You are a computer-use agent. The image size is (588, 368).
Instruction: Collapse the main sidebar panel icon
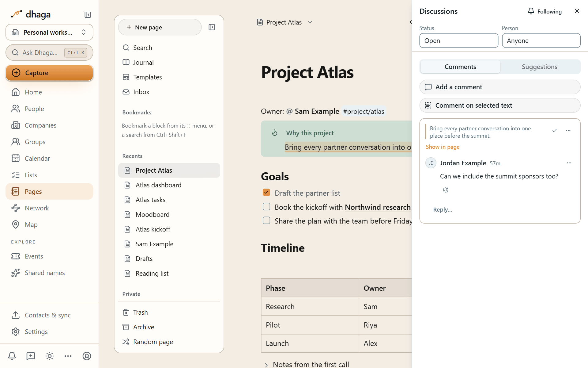(88, 15)
